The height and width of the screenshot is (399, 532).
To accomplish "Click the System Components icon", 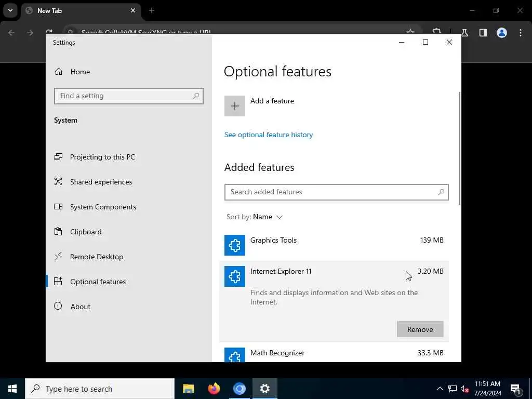I will (58, 207).
